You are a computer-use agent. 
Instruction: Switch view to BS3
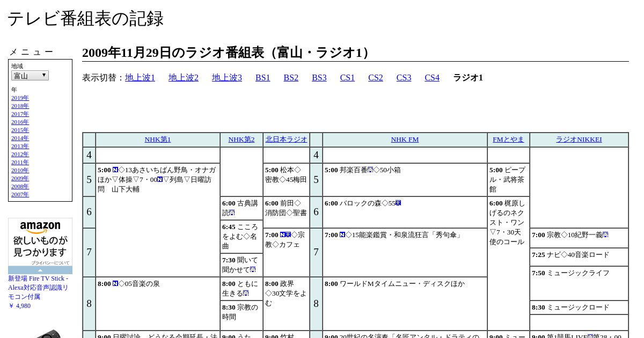click(319, 78)
